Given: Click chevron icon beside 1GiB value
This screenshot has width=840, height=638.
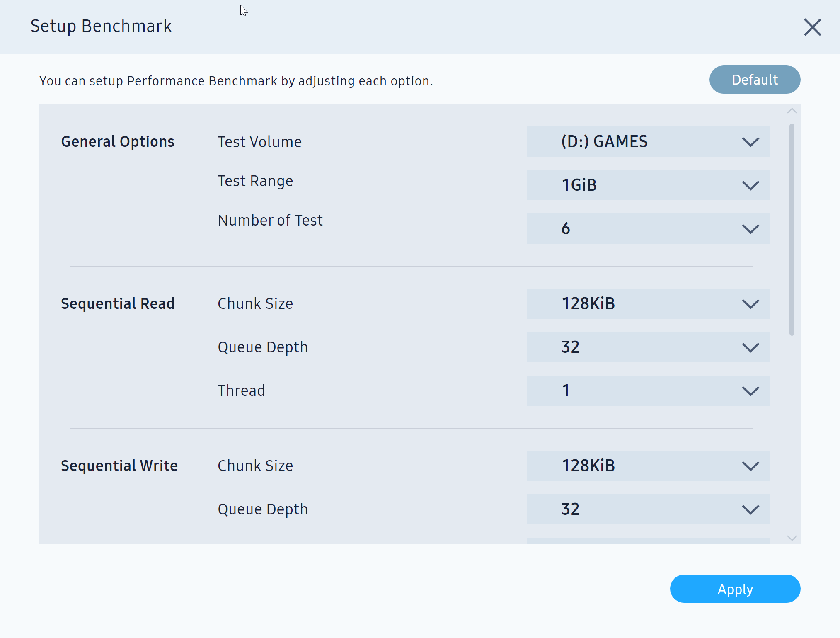Looking at the screenshot, I should point(750,185).
